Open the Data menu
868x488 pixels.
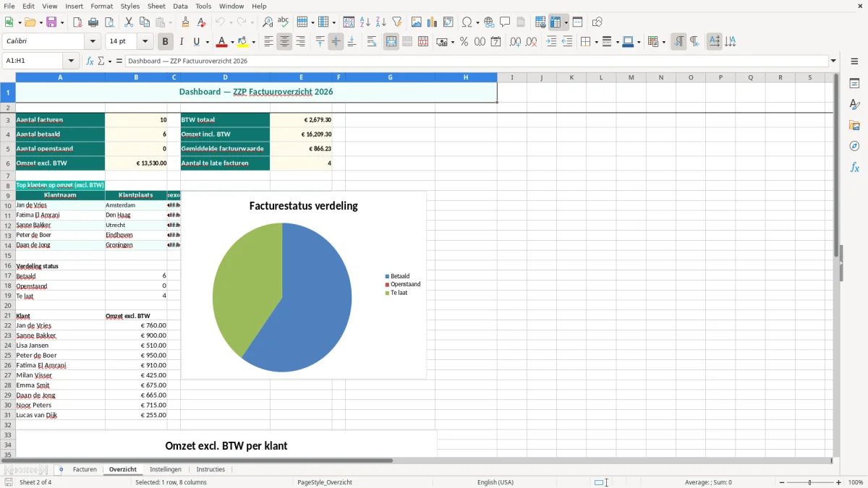click(x=180, y=6)
